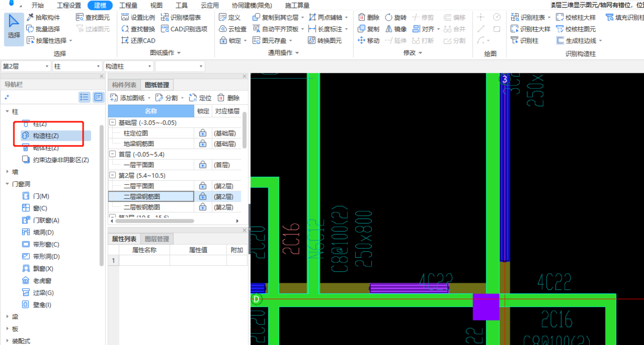Toggle lock for 二层梁钢筋图 drawing

click(x=203, y=196)
